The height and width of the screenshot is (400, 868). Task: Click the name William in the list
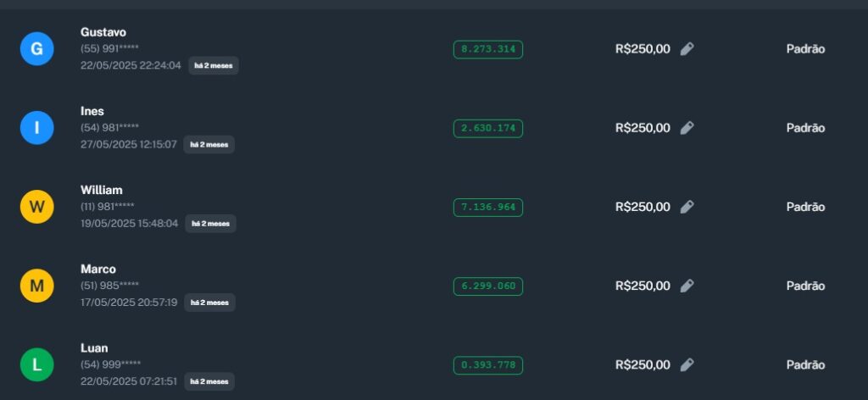[102, 190]
